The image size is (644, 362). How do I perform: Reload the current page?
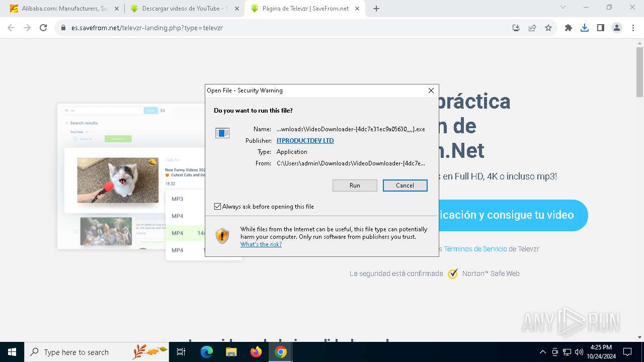pyautogui.click(x=43, y=28)
